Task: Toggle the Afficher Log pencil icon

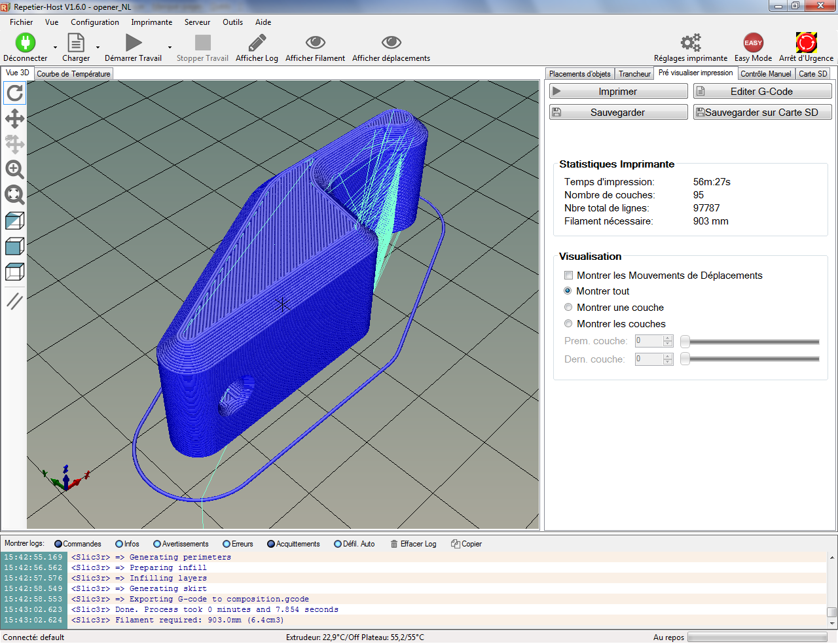Action: [257, 43]
